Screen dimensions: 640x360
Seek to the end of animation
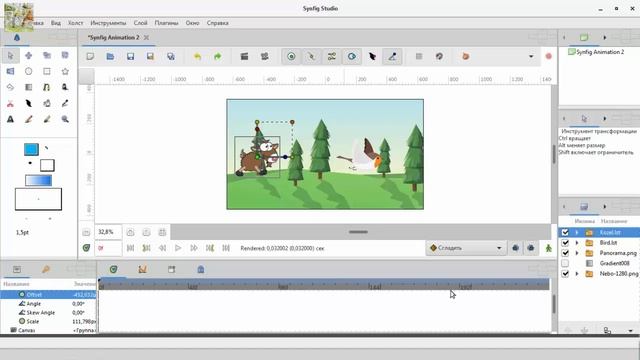coord(226,248)
